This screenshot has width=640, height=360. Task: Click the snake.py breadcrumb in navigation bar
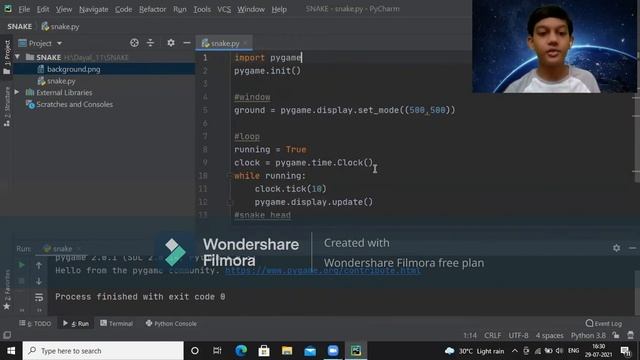[61, 27]
